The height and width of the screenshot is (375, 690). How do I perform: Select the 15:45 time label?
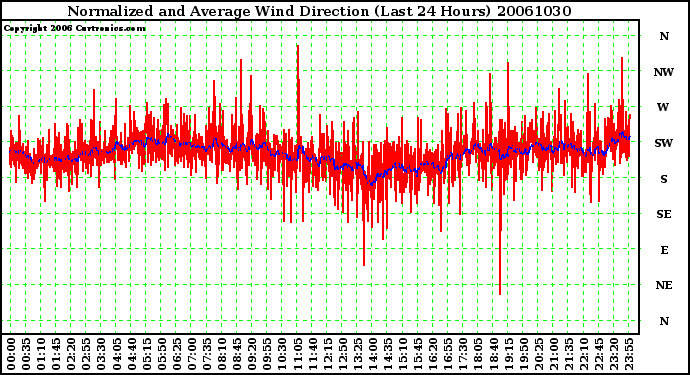(418, 354)
